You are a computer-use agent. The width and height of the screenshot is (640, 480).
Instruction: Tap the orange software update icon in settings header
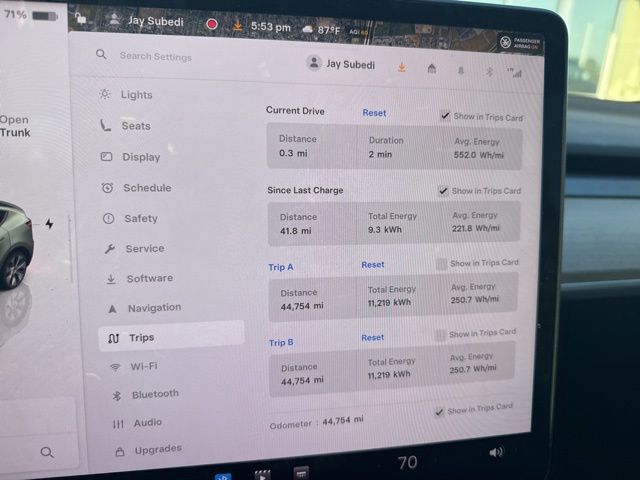tap(402, 67)
